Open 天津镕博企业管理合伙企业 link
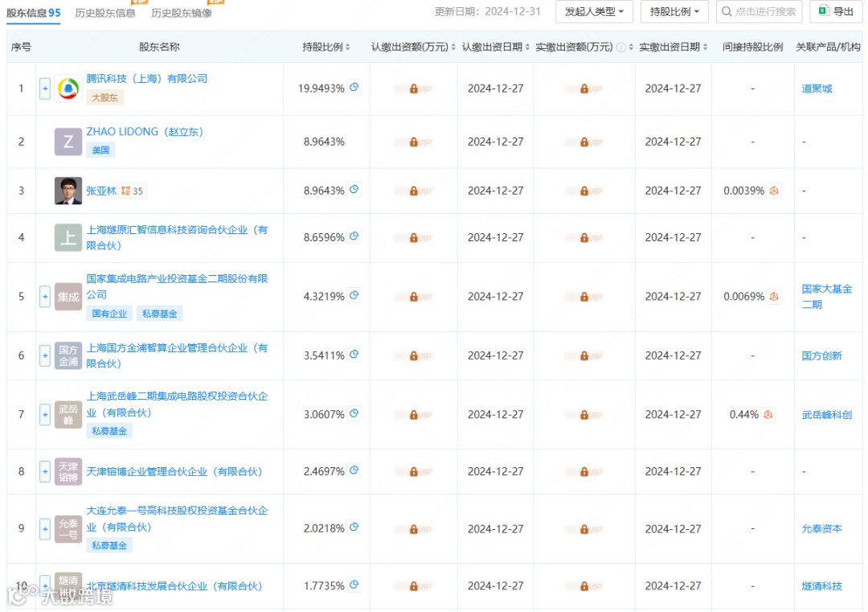The width and height of the screenshot is (868, 612). tap(174, 472)
